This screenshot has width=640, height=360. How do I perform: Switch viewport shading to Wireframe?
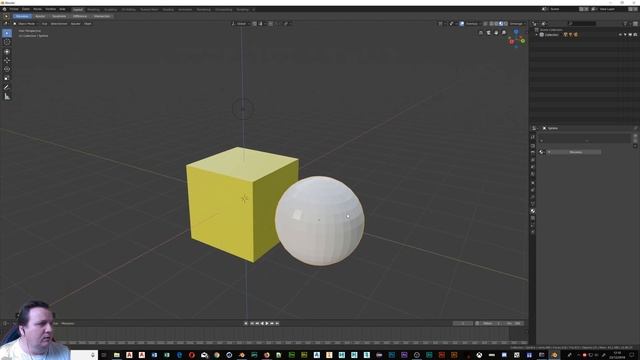pos(491,24)
